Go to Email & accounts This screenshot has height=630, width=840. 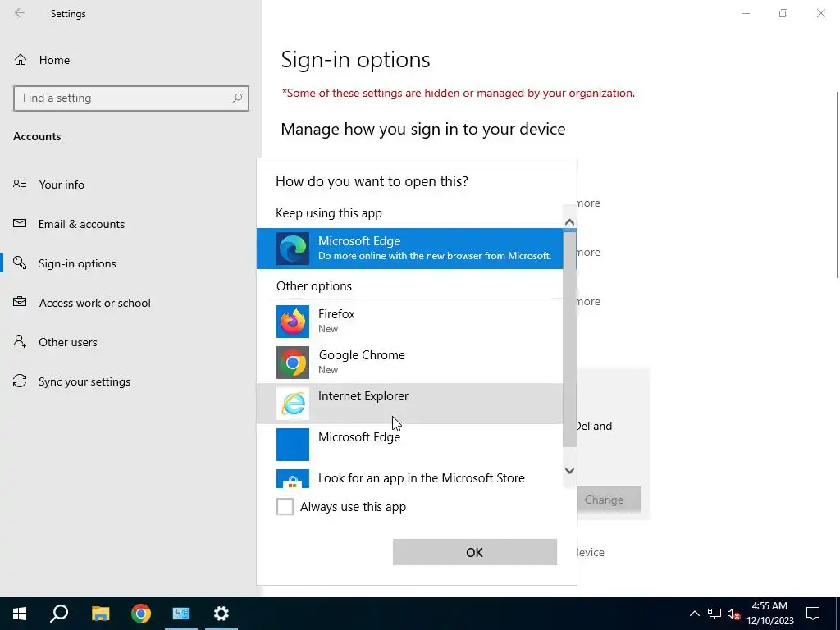click(x=81, y=224)
